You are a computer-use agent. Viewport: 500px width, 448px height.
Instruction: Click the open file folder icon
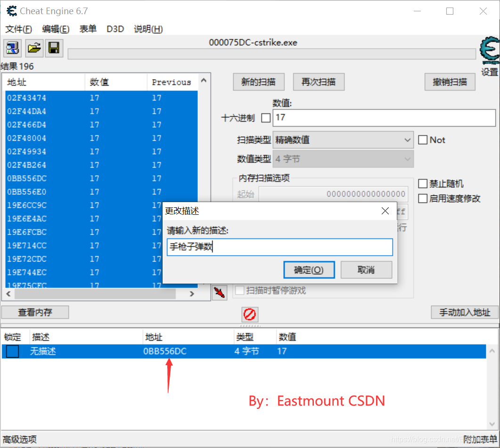(34, 49)
